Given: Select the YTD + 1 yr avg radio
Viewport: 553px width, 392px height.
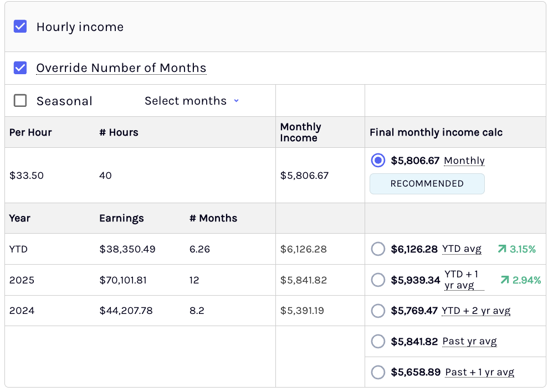Looking at the screenshot, I should (378, 280).
